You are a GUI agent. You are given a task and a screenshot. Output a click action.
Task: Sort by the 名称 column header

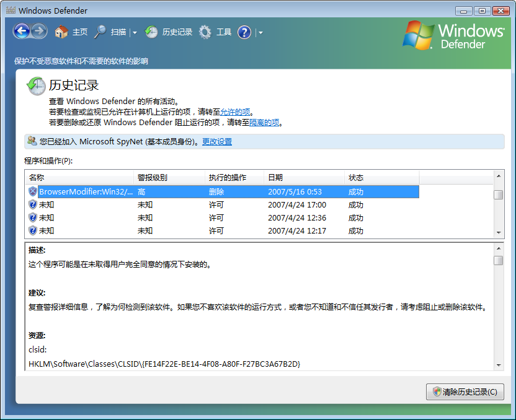79,177
